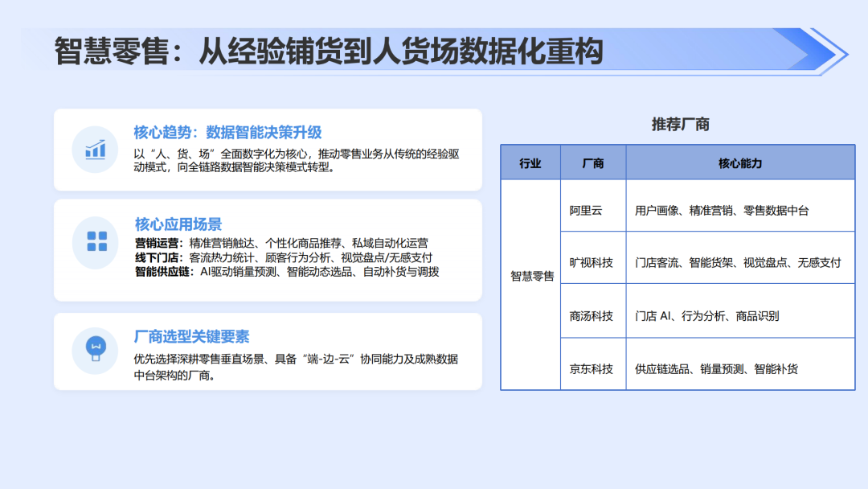Screen dimensions: 868x489
Task: Click the heading 厂商选型关键要素
Action: [x=191, y=336]
